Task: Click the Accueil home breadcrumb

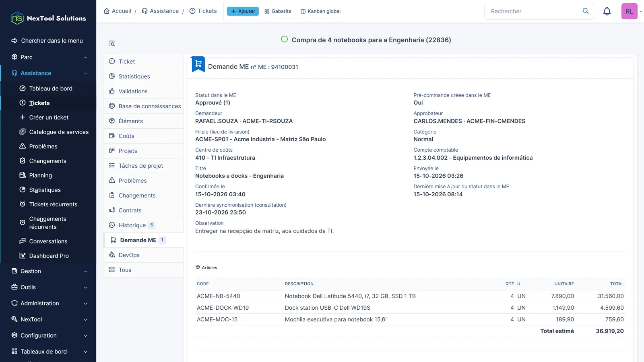Action: pos(118,11)
